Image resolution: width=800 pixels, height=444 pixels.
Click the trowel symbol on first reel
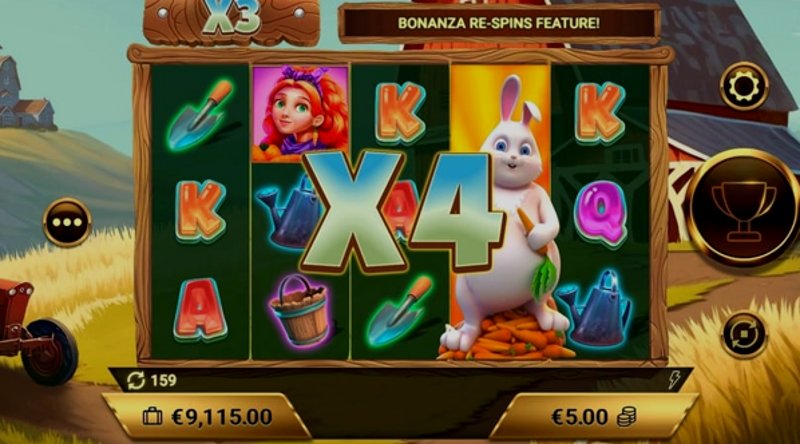tap(199, 115)
